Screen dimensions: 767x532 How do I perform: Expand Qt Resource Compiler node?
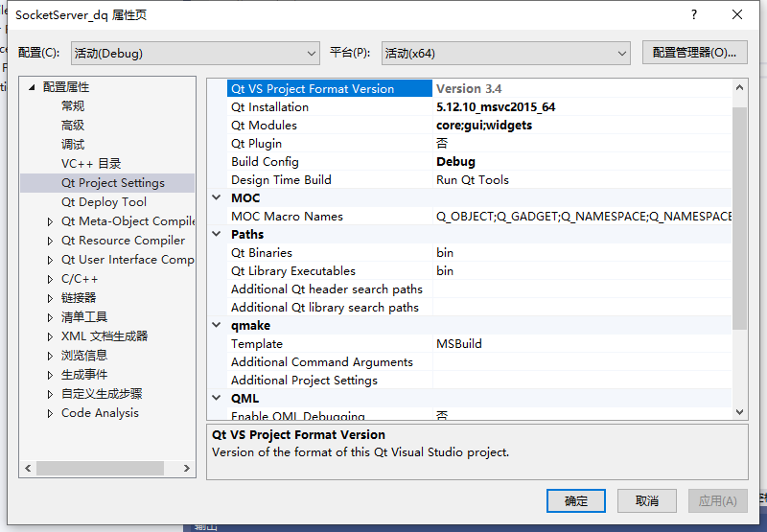50,241
